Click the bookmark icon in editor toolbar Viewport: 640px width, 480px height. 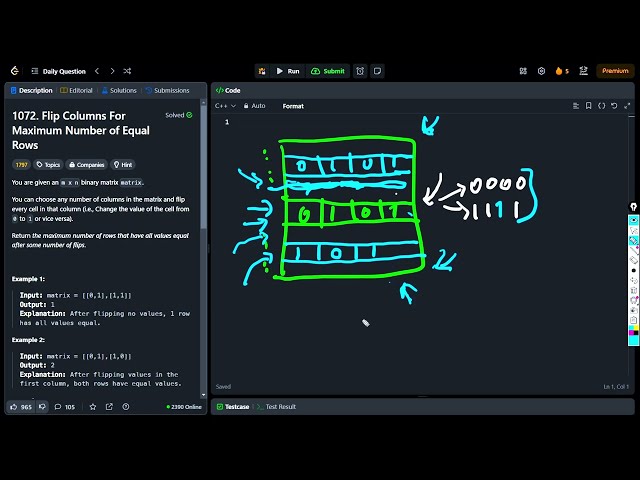coord(589,105)
